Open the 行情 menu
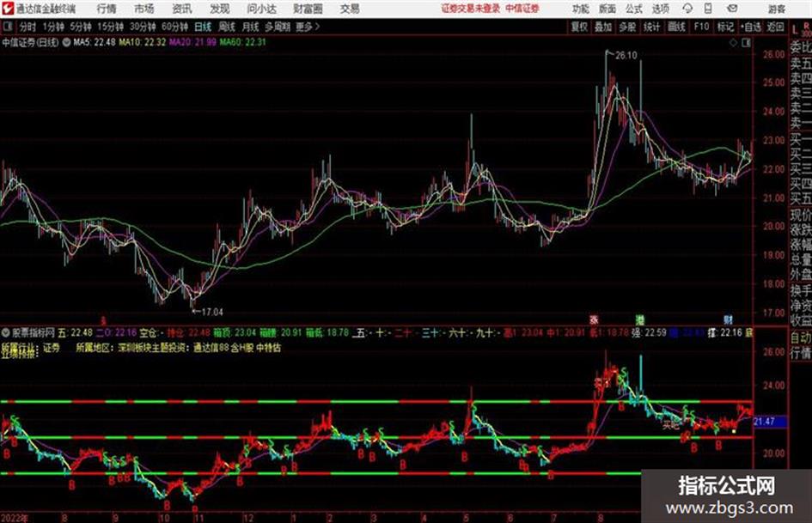The image size is (812, 523). click(x=107, y=9)
